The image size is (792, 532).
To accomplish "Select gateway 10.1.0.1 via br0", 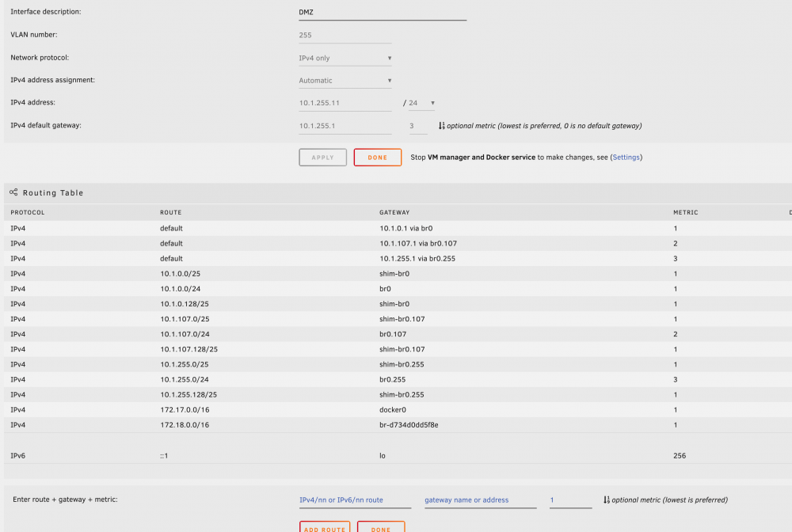I will click(406, 228).
